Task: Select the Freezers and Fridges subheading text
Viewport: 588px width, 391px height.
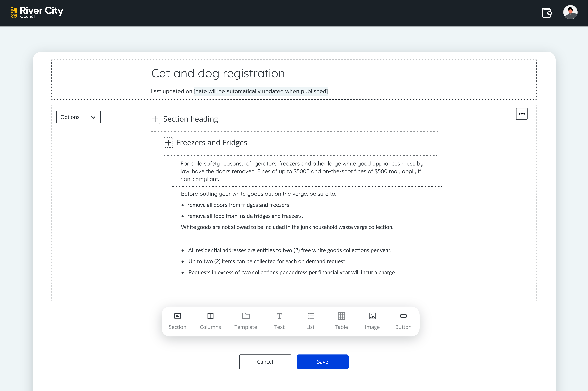Action: pos(212,143)
